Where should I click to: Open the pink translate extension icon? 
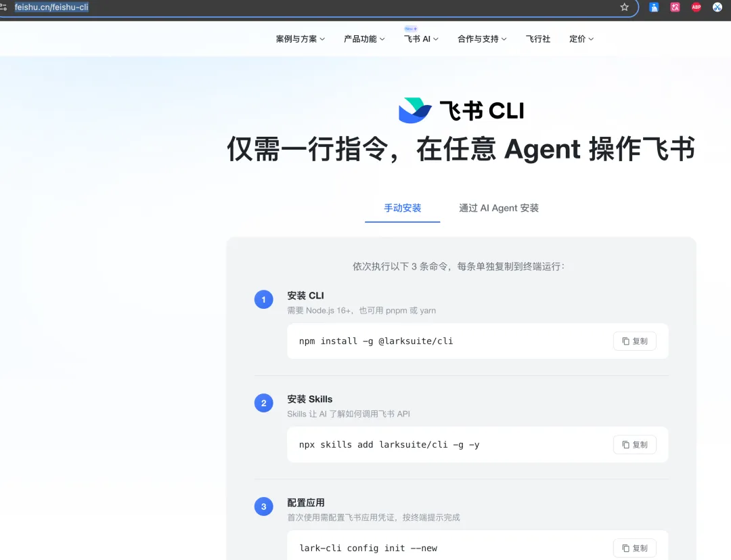point(675,7)
